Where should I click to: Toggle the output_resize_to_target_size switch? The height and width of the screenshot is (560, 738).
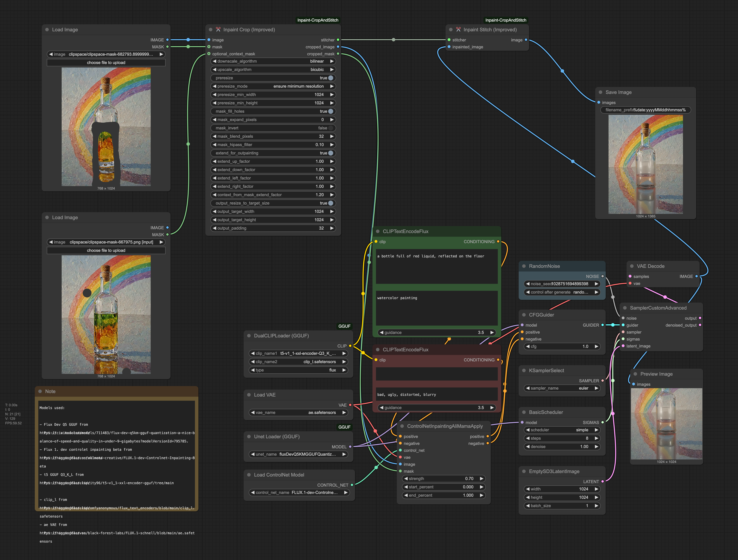tap(331, 203)
